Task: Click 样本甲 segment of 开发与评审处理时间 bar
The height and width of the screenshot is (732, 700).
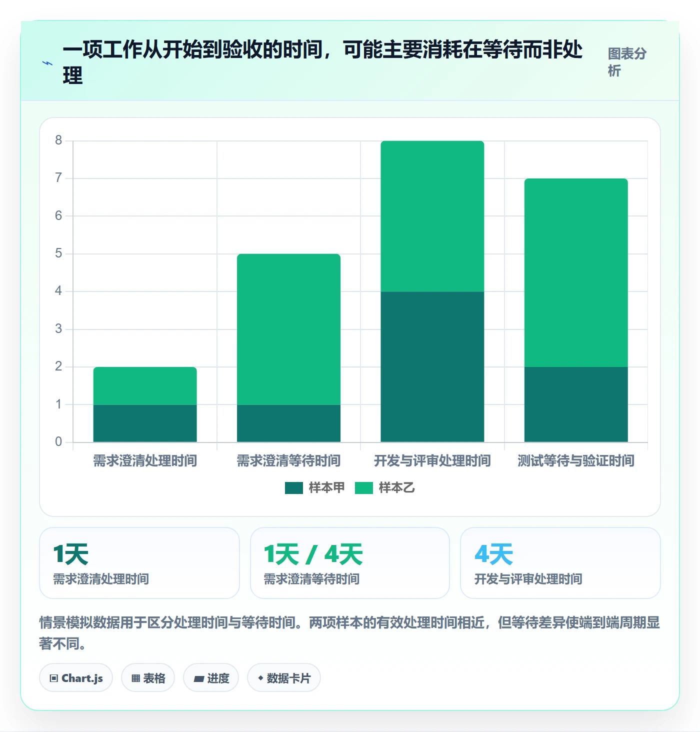Action: (432, 366)
